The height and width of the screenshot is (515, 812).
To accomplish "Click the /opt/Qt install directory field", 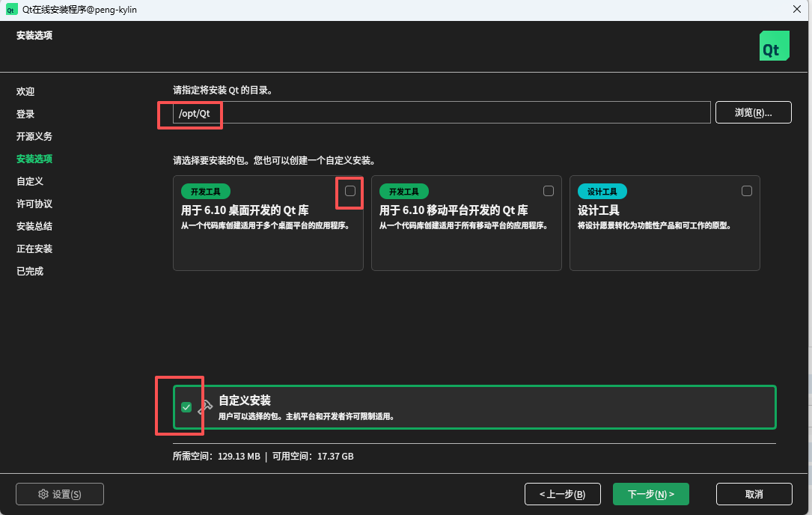I will (442, 113).
